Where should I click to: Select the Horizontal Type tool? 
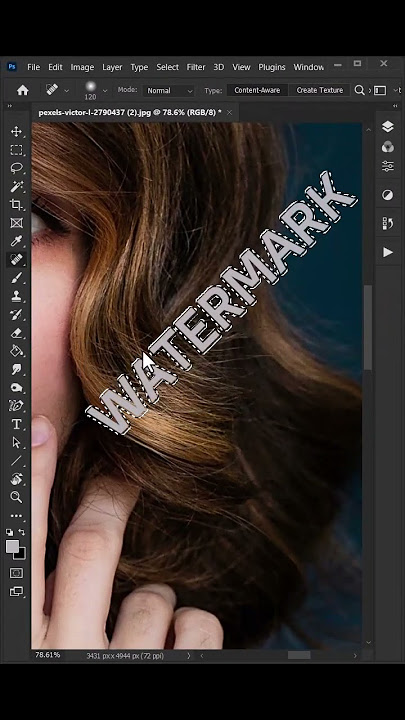tap(17, 424)
